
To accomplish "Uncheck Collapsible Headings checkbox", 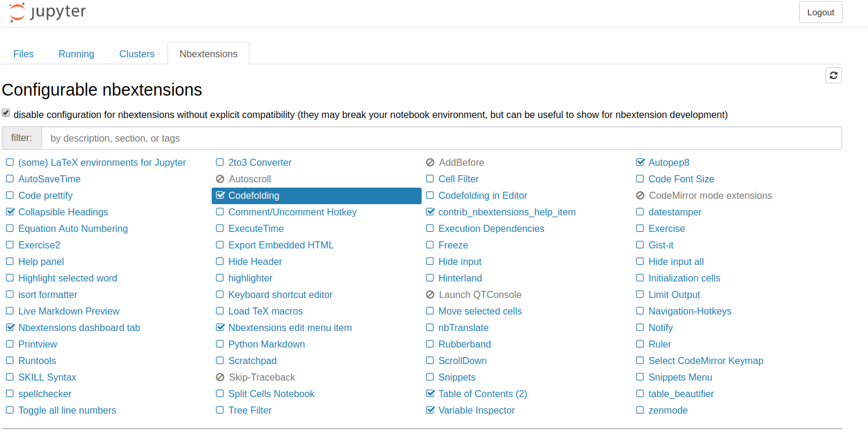I will pos(10,212).
